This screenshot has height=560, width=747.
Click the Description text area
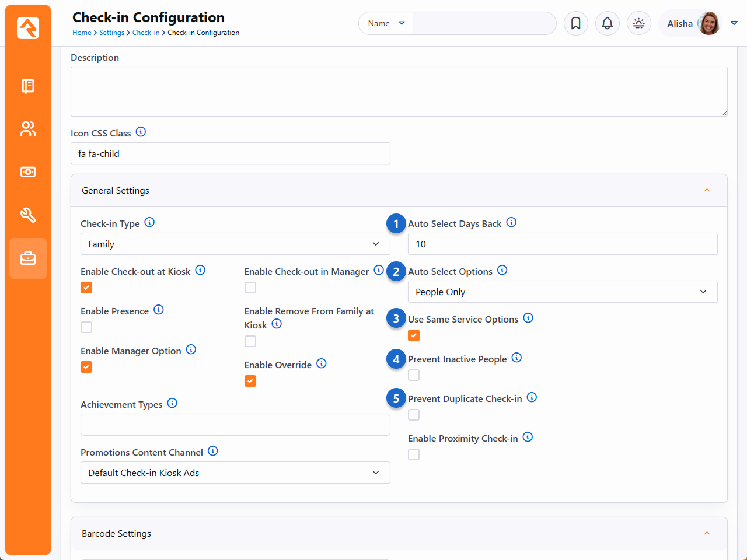tap(399, 92)
